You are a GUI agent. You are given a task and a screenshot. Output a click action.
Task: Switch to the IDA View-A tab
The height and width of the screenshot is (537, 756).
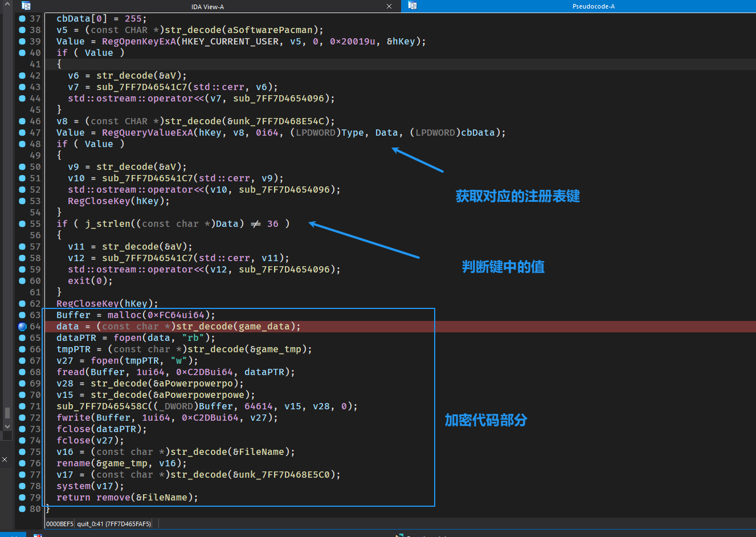pos(207,6)
